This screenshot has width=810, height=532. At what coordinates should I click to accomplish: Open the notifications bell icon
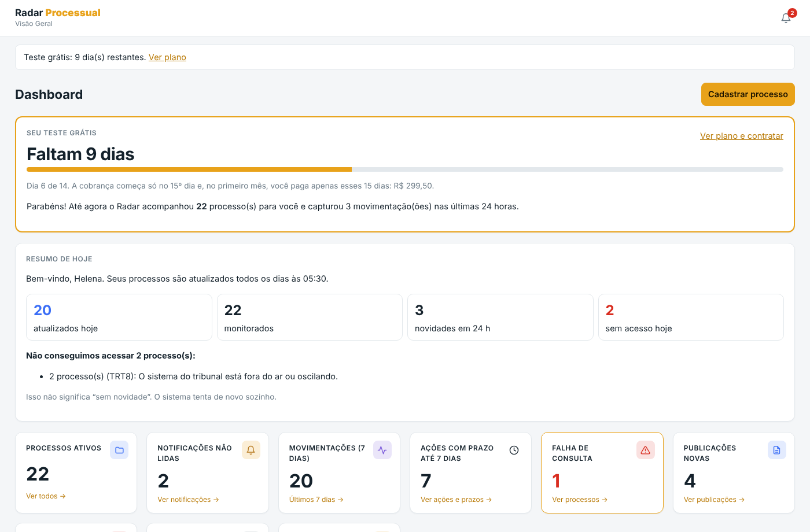click(x=786, y=18)
